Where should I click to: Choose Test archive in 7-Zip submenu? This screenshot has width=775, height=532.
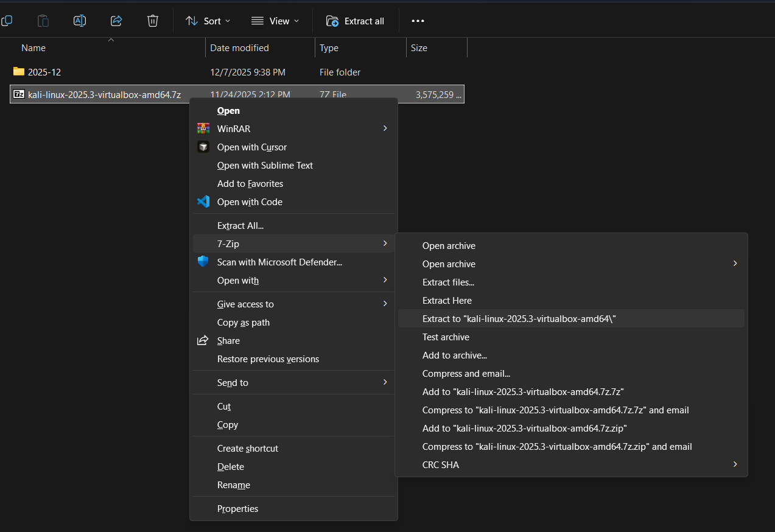446,337
